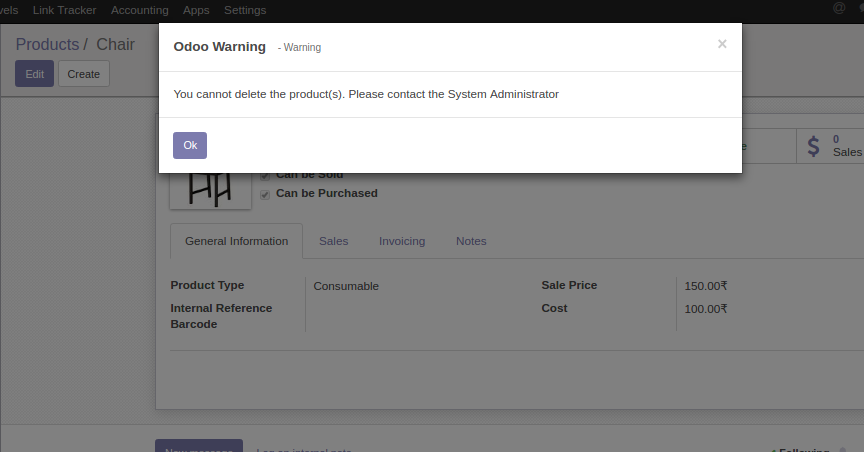
Task: Click the Edit button
Action: [x=34, y=74]
